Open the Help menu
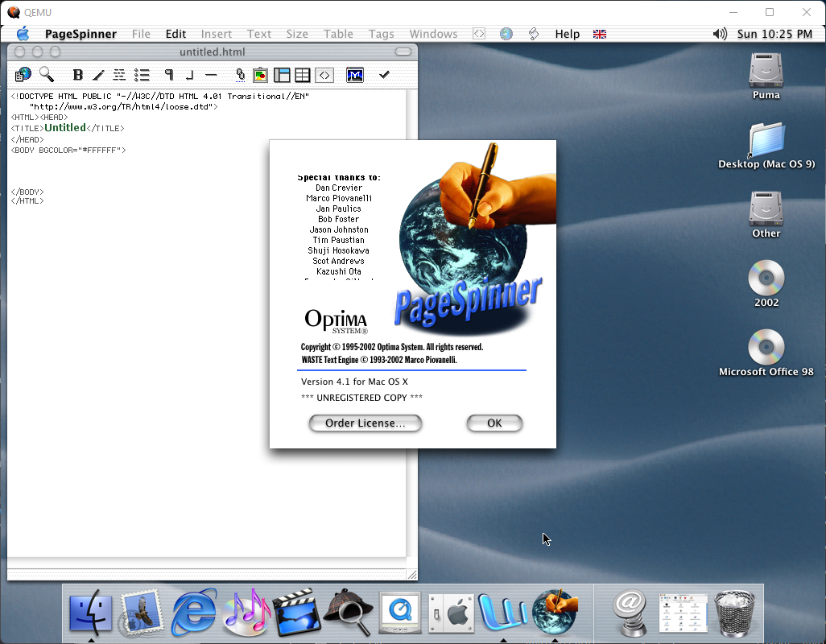826x644 pixels. click(567, 34)
